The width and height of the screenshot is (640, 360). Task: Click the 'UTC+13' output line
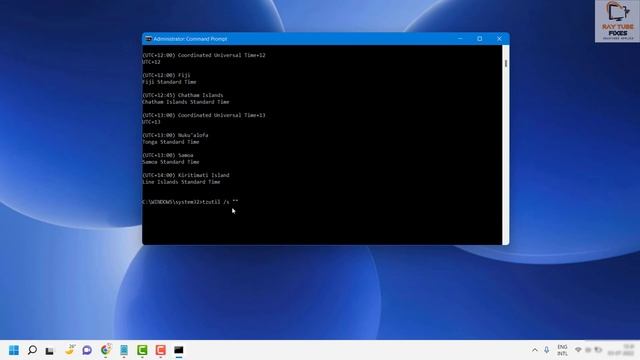tap(151, 122)
